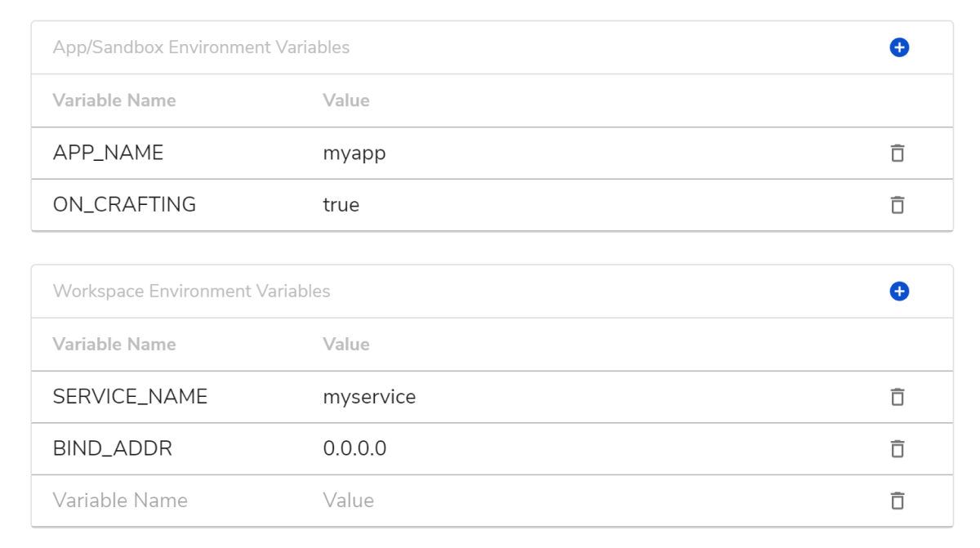Click Value column header in Workspace table
Viewport: 980px width, 548px height.
346,345
